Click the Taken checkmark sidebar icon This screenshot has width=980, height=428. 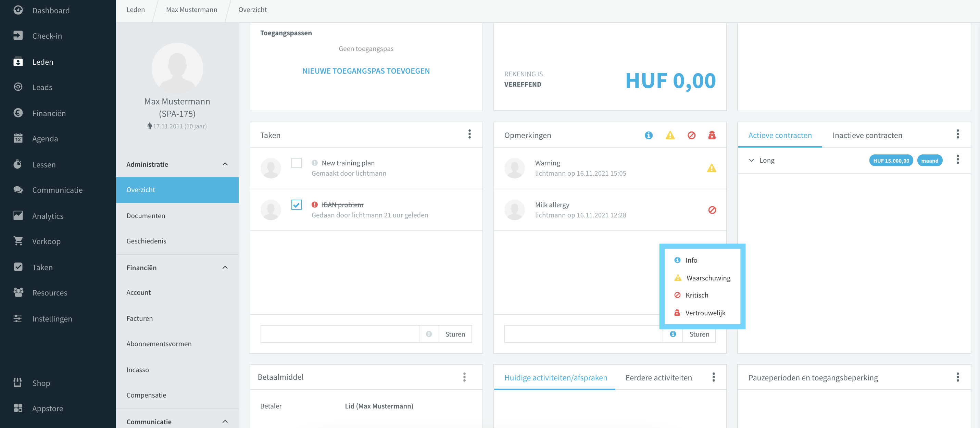[x=18, y=267]
